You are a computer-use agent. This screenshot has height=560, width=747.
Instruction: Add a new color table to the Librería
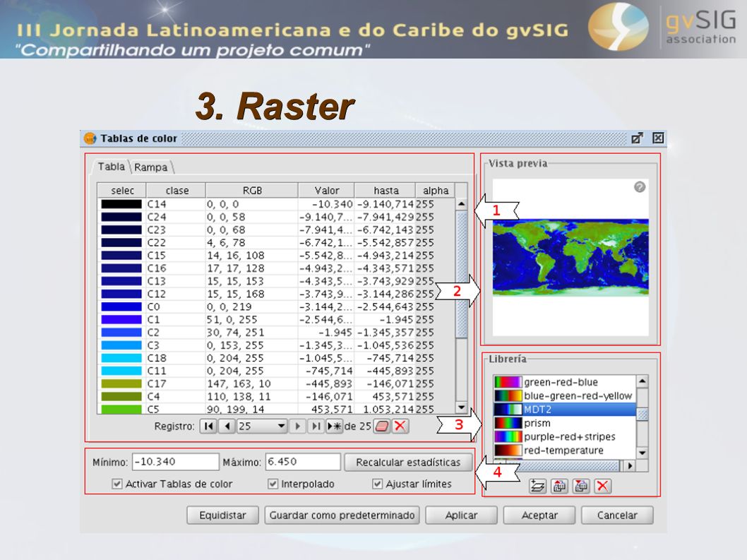tap(538, 486)
